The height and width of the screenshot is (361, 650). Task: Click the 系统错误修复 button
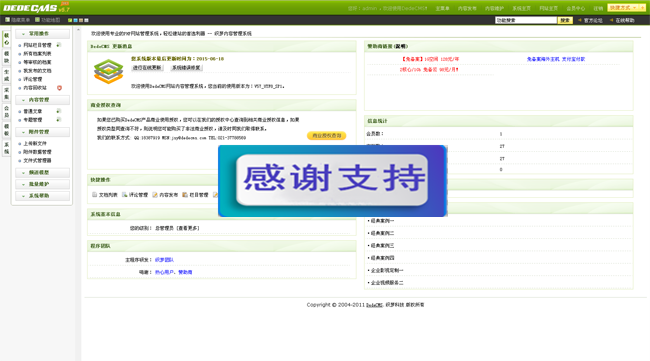(186, 68)
